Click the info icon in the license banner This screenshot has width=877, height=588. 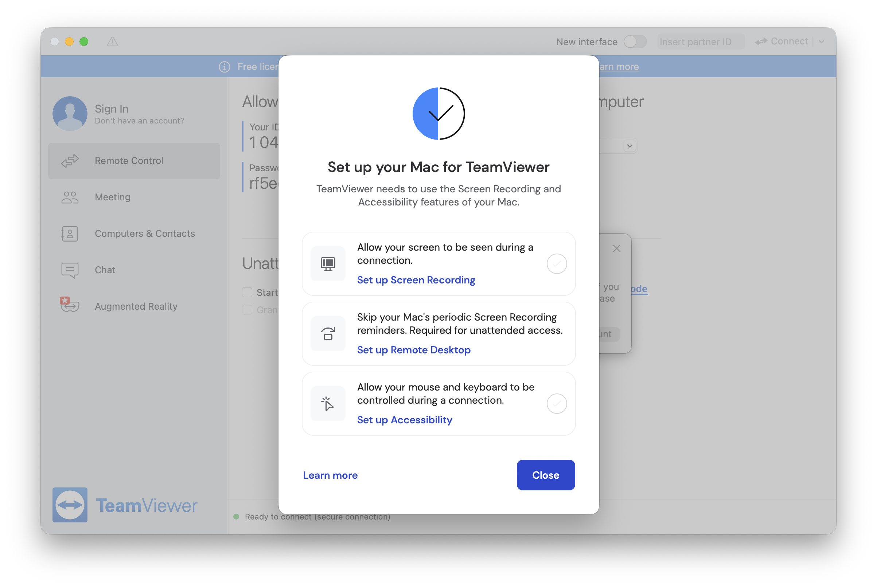tap(224, 67)
